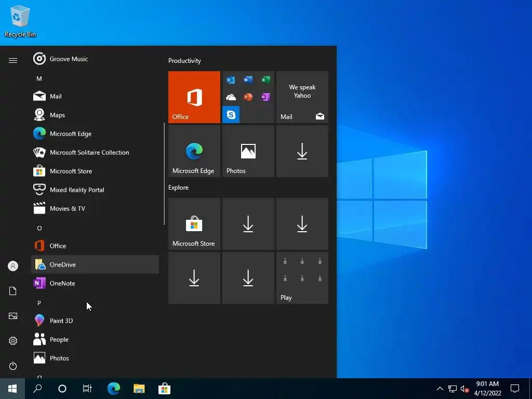Open the Power options in Start sidebar
532x399 pixels.
tap(13, 366)
